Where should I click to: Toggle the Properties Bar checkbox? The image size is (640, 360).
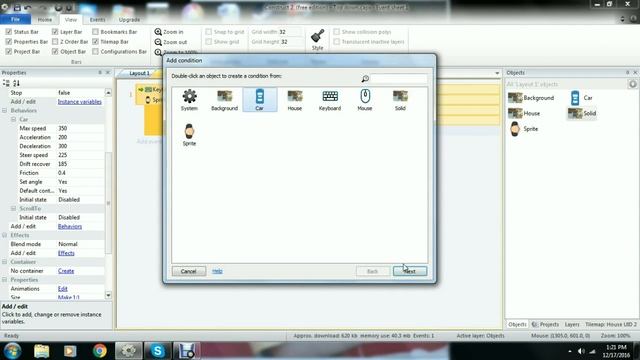9,42
